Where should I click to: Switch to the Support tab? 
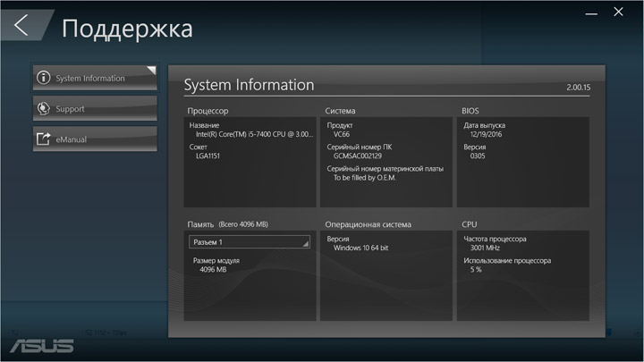(95, 108)
